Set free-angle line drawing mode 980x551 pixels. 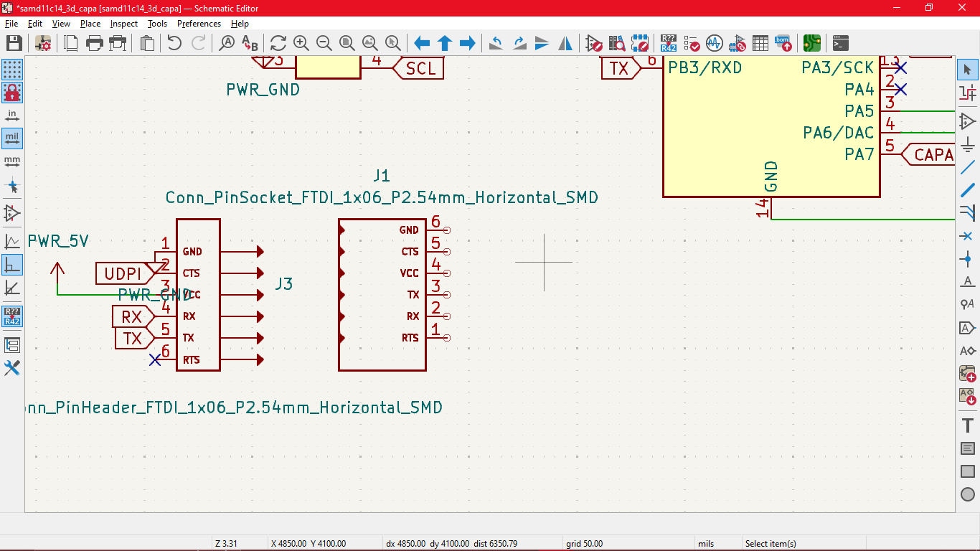click(12, 242)
